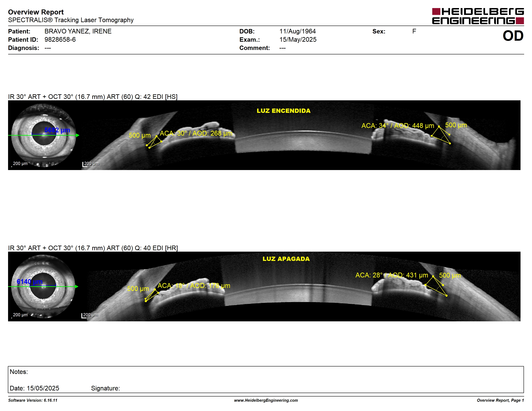This screenshot has width=532, height=411.
Task: Click the patient name 'BRAVO YANEZ, IRENE'
Action: (78, 31)
